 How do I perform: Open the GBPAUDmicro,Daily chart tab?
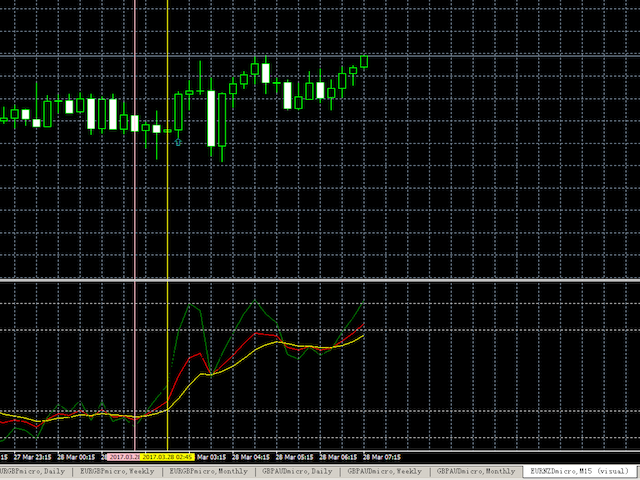(x=297, y=470)
